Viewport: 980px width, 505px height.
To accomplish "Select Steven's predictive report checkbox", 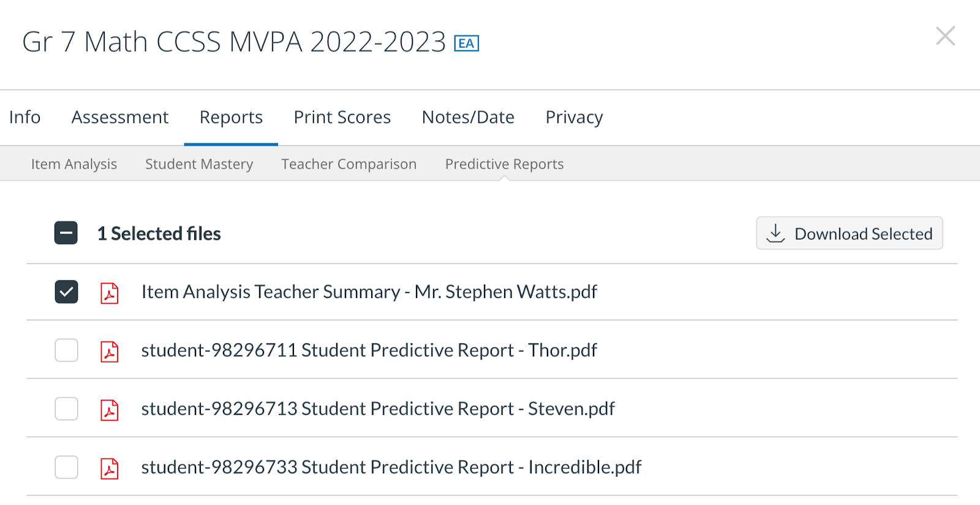I will click(66, 408).
